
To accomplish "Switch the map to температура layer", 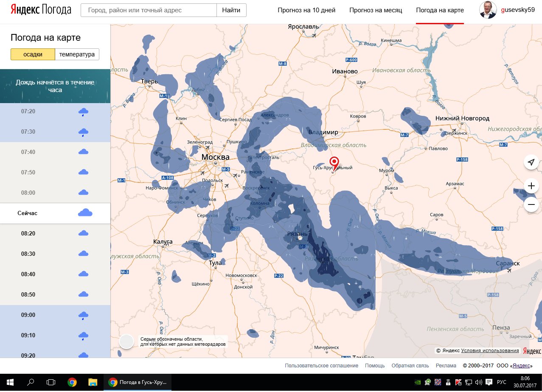I will point(77,54).
